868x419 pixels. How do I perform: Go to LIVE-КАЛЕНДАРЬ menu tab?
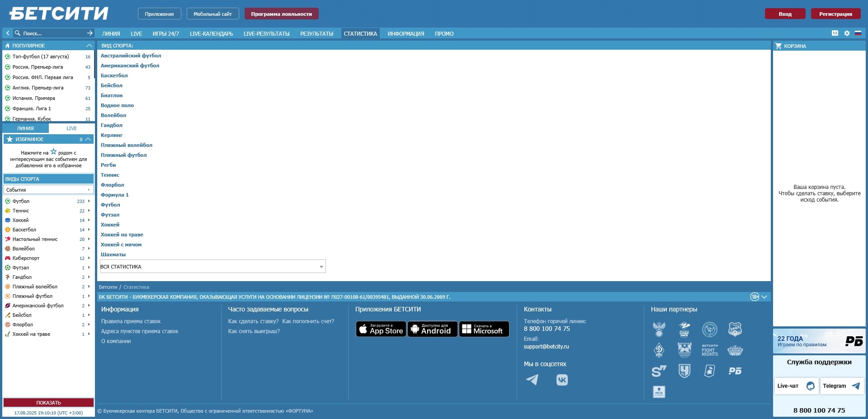[x=211, y=34]
